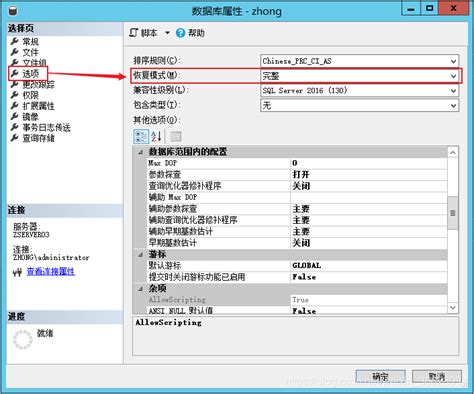Click the 帮助 button label
Viewport: 474px width, 394px height.
pyautogui.click(x=196, y=33)
